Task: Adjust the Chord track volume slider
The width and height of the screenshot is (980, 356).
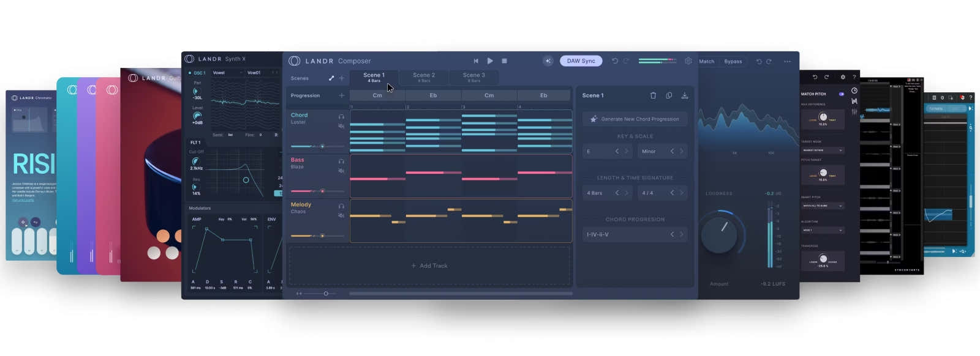Action: tap(317, 146)
